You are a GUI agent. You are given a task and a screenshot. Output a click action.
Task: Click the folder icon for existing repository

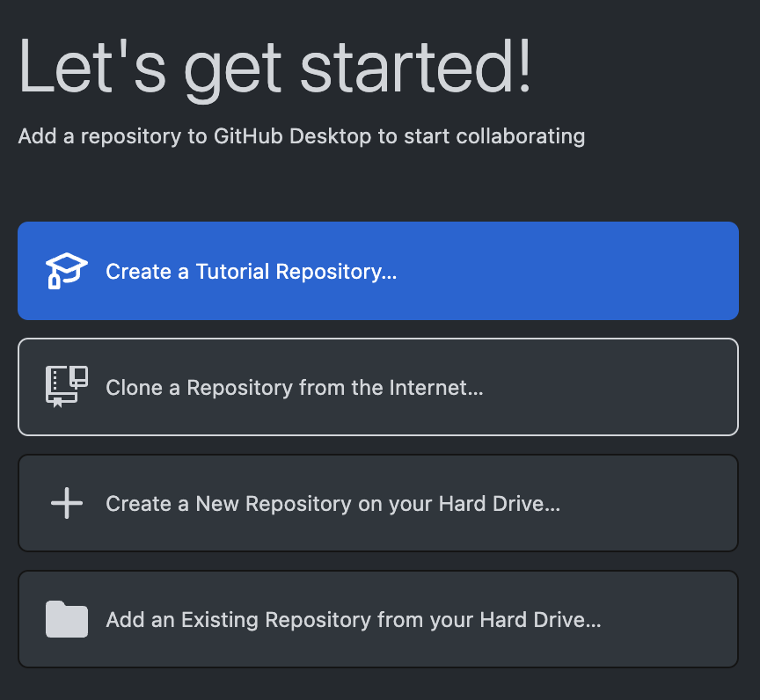coord(67,619)
